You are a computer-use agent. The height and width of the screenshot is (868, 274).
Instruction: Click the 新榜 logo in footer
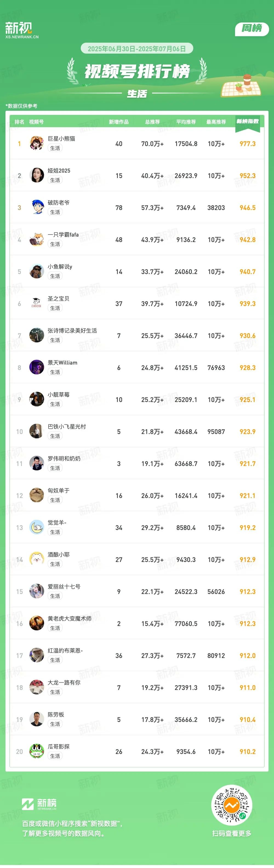coord(39,804)
